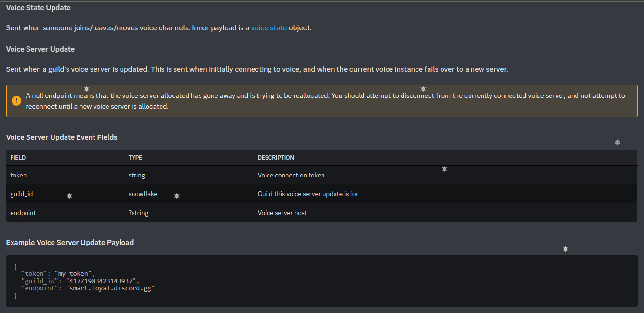Select the "endpoint" cell in the Field column
Image resolution: width=644 pixels, height=313 pixels.
(23, 213)
